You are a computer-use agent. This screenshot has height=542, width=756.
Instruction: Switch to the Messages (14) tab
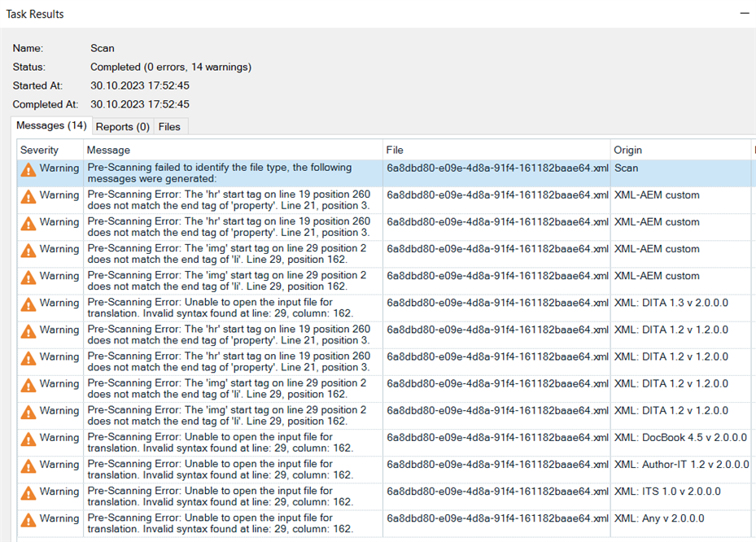tap(51, 125)
